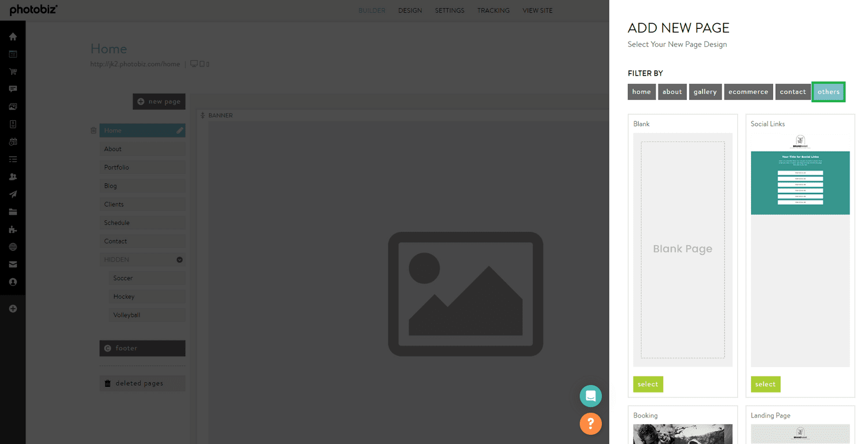Image resolution: width=868 pixels, height=444 pixels.
Task: Toggle visibility of the HIDDEN pages section
Action: [179, 259]
